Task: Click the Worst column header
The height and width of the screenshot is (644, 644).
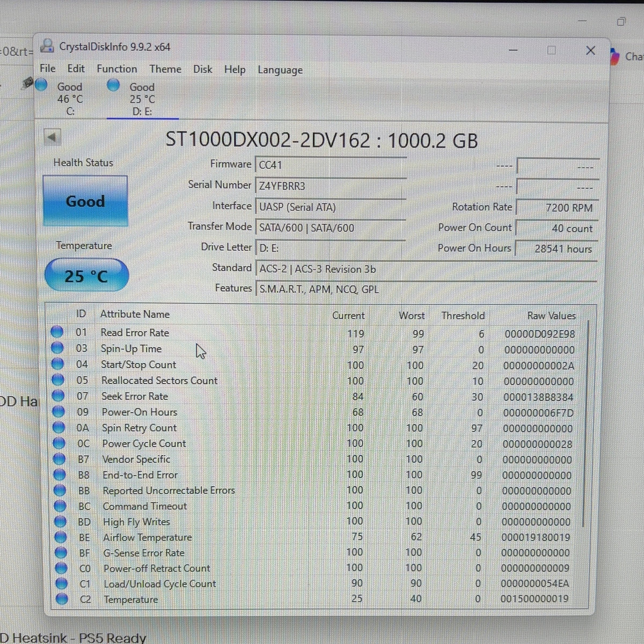Action: point(412,316)
